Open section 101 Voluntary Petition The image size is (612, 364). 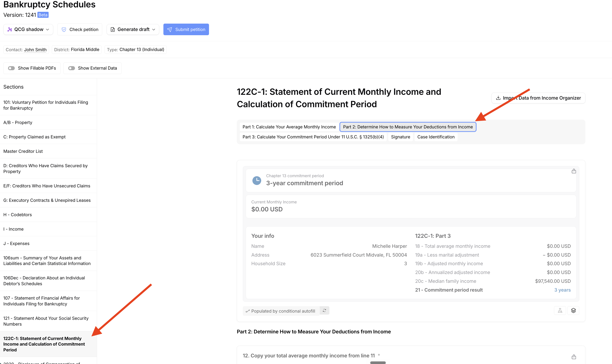tap(48, 105)
